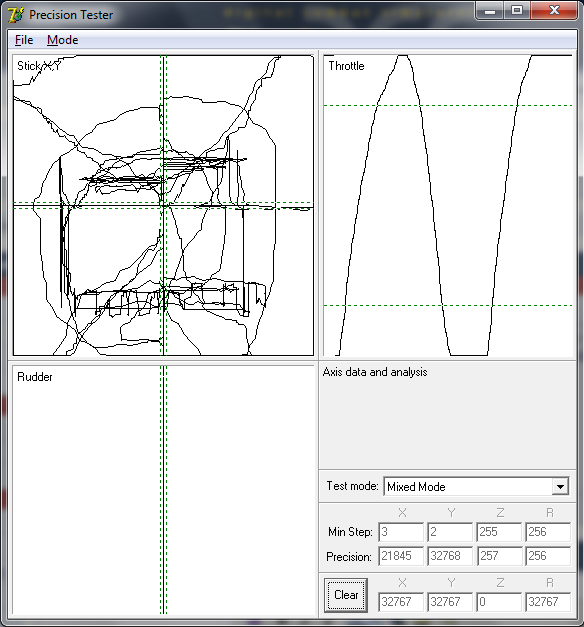Click the current Y axis value field
The width and height of the screenshot is (584, 627).
pos(450,602)
